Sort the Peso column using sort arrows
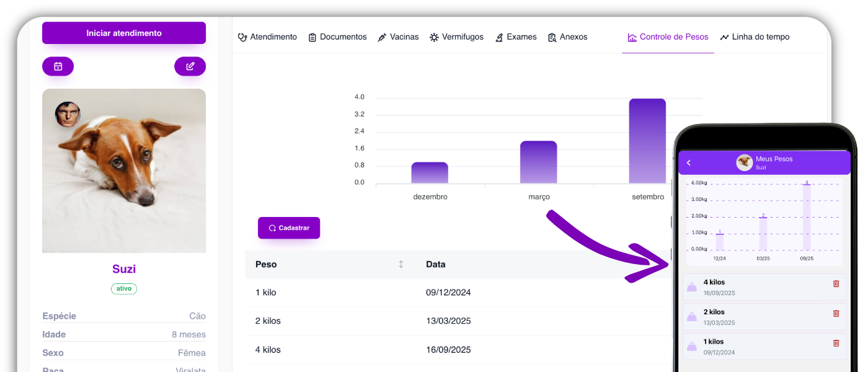This screenshot has height=372, width=868. [401, 264]
